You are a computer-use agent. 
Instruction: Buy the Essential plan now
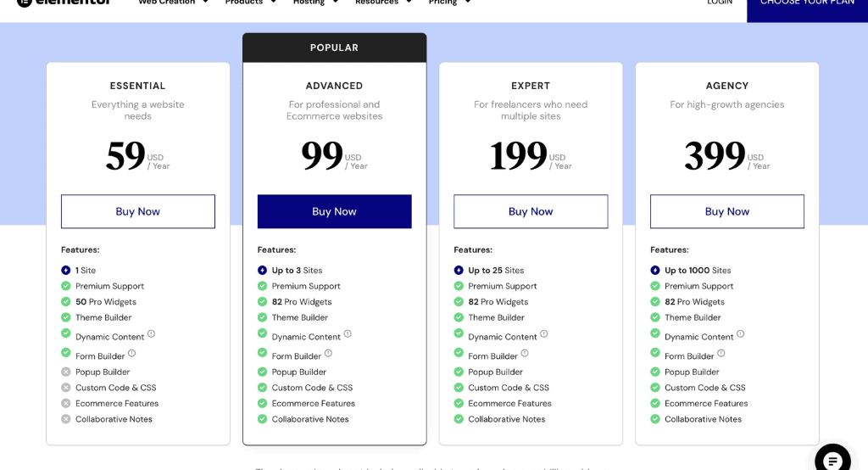coord(138,211)
